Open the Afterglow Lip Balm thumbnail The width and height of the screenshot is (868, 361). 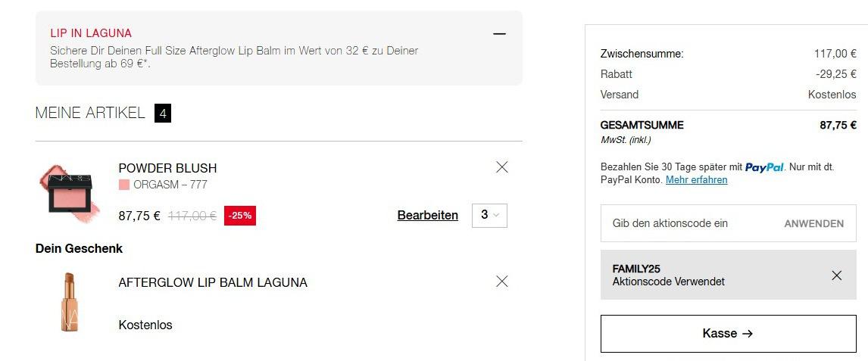(x=70, y=302)
